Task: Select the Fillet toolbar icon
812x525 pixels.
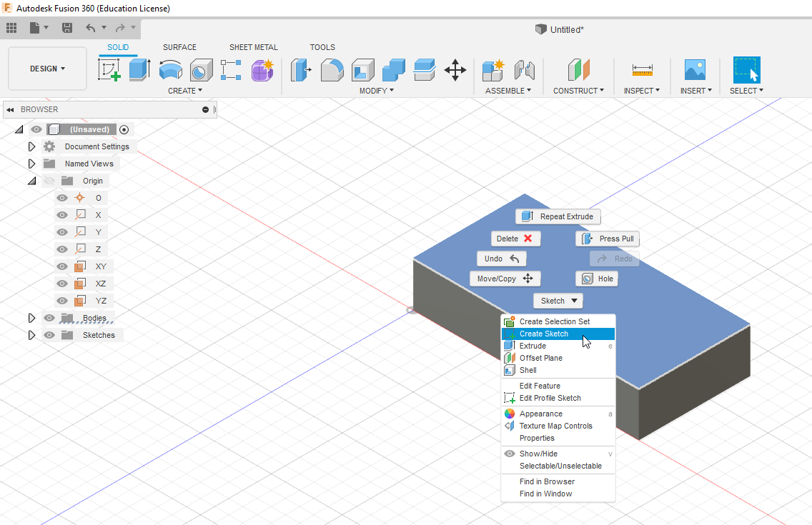Action: (x=332, y=70)
